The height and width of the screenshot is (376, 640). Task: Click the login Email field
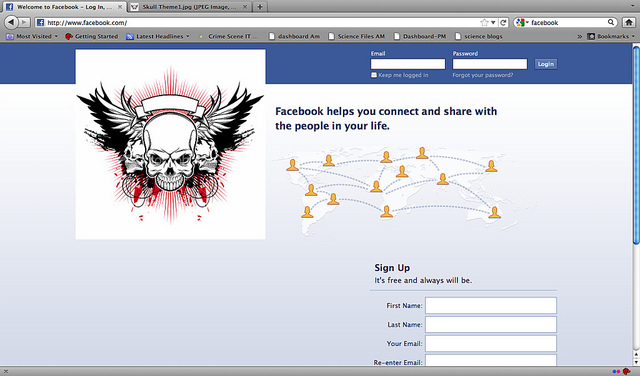point(408,64)
